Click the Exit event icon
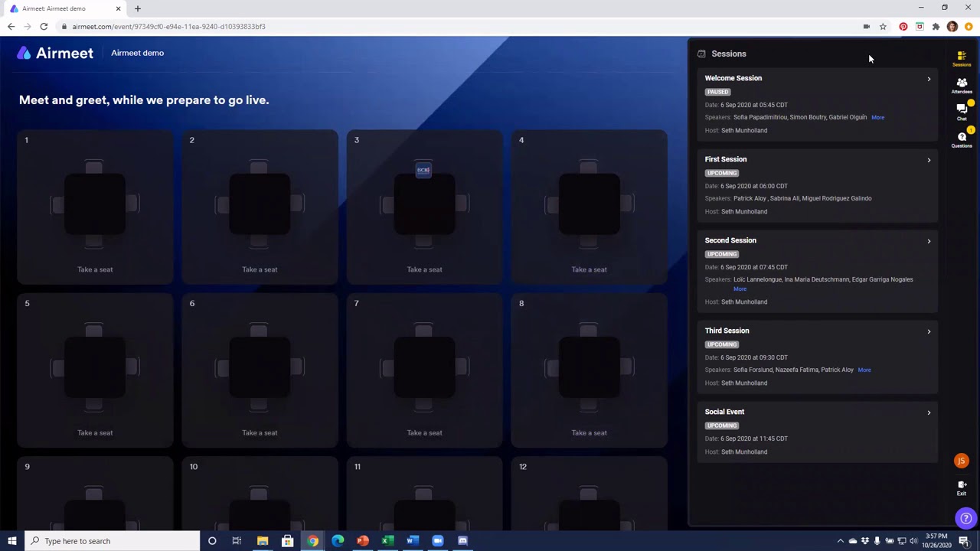 click(962, 487)
